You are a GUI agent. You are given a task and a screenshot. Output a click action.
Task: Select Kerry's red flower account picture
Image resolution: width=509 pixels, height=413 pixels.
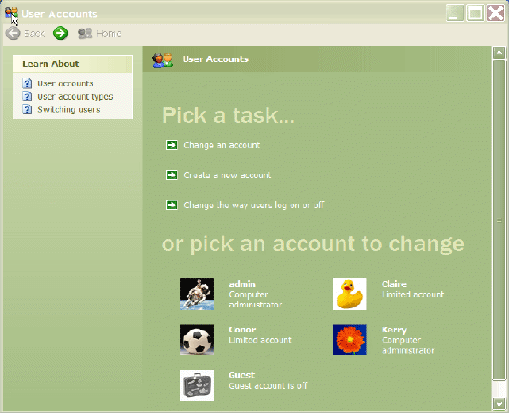(350, 340)
